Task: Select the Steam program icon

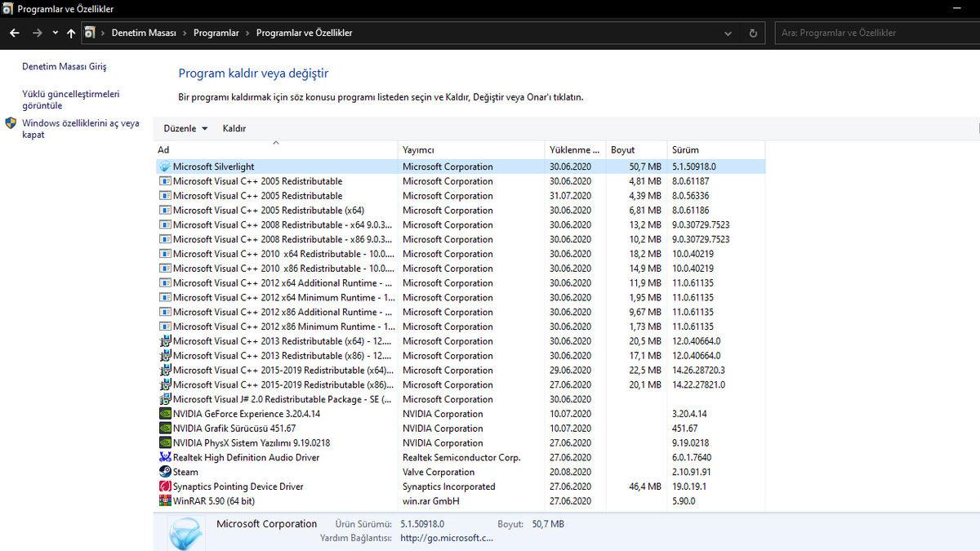Action: [x=164, y=472]
